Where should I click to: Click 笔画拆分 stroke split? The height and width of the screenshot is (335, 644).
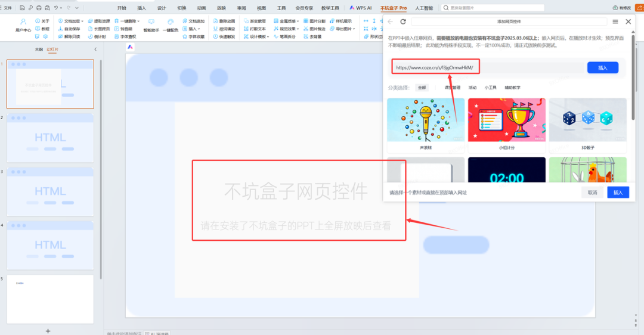284,36
